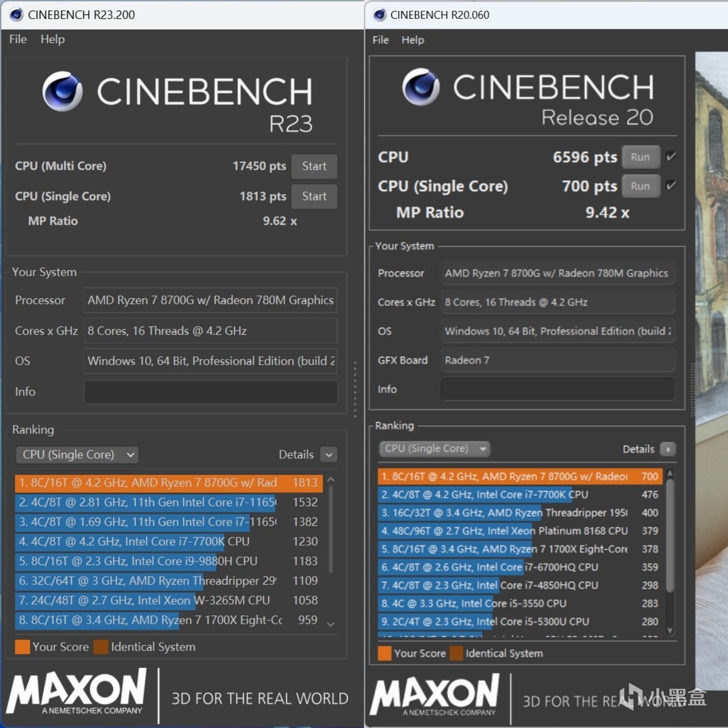Select the i5-3550 row scoring 283
728x728 pixels.
tap(521, 604)
